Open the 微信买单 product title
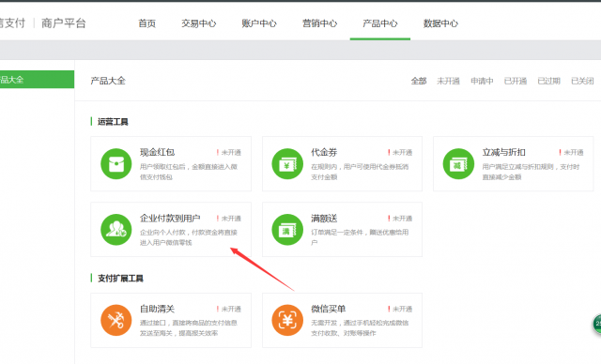Screen dimensions: 601x364 (x=329, y=309)
